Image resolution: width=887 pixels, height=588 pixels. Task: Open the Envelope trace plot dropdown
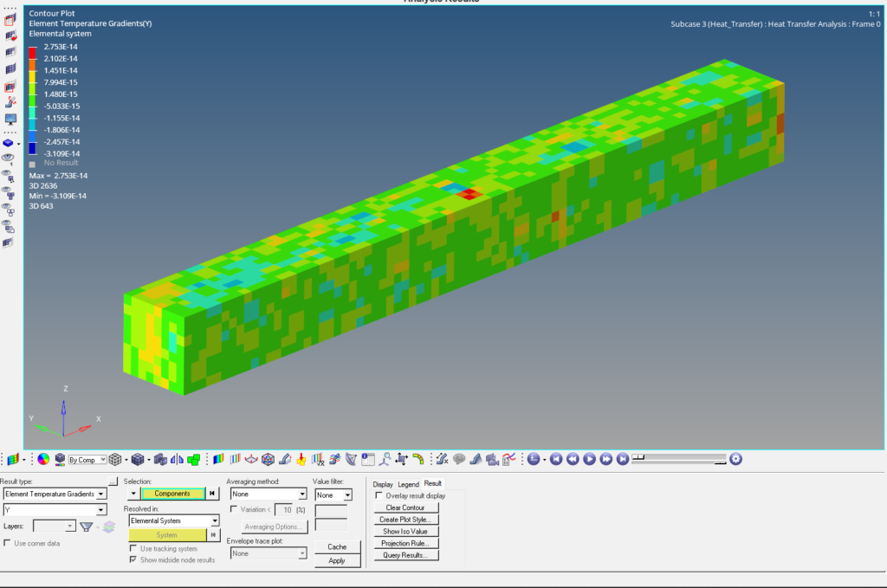269,553
